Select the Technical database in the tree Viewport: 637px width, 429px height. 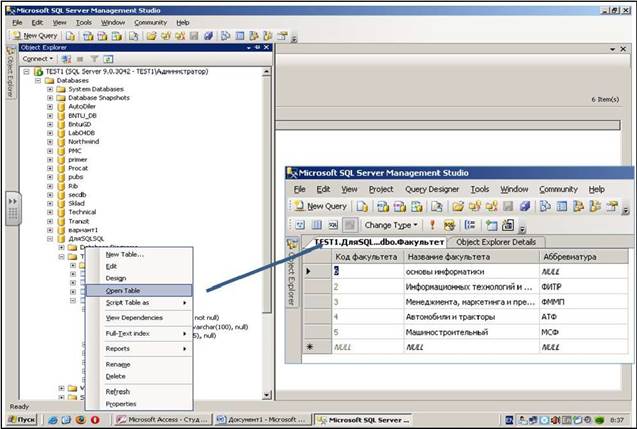pos(82,212)
